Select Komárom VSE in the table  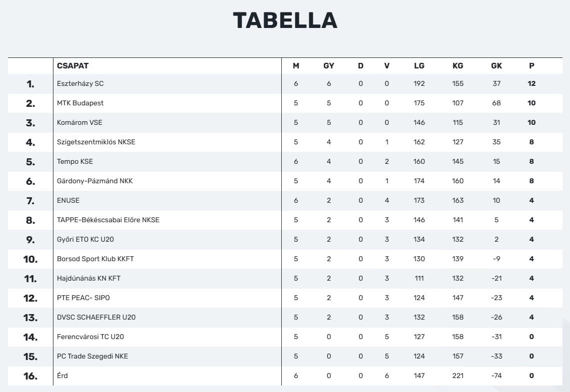79,122
